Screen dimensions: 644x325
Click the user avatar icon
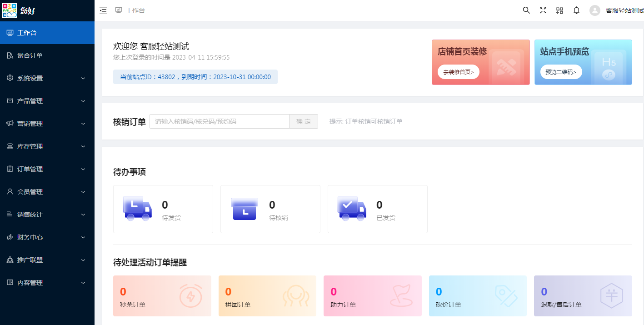pos(594,10)
